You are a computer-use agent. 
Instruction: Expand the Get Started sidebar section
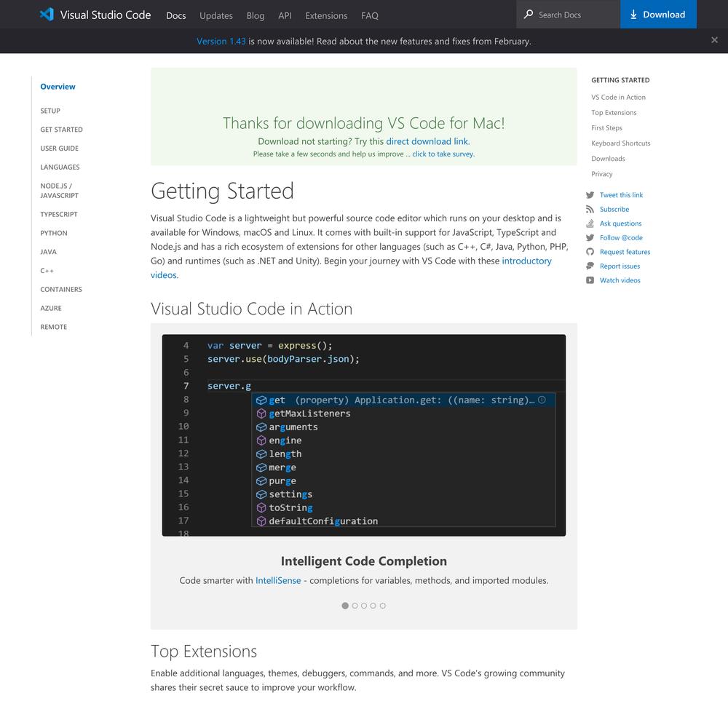pos(61,130)
